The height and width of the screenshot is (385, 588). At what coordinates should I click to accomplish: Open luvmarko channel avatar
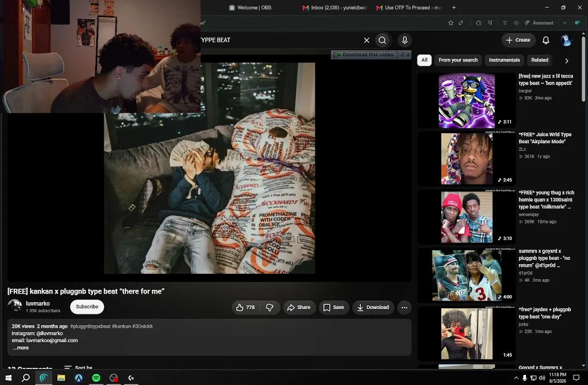15,306
